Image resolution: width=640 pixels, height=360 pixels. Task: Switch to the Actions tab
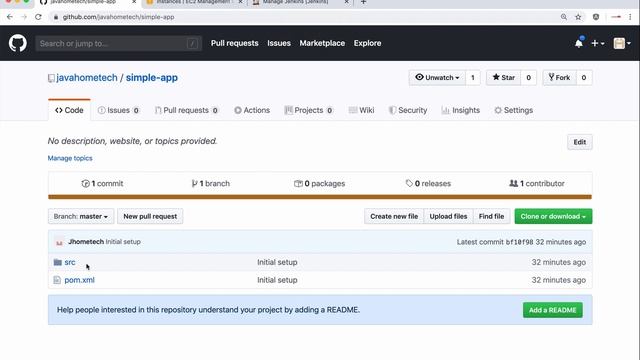click(x=252, y=110)
